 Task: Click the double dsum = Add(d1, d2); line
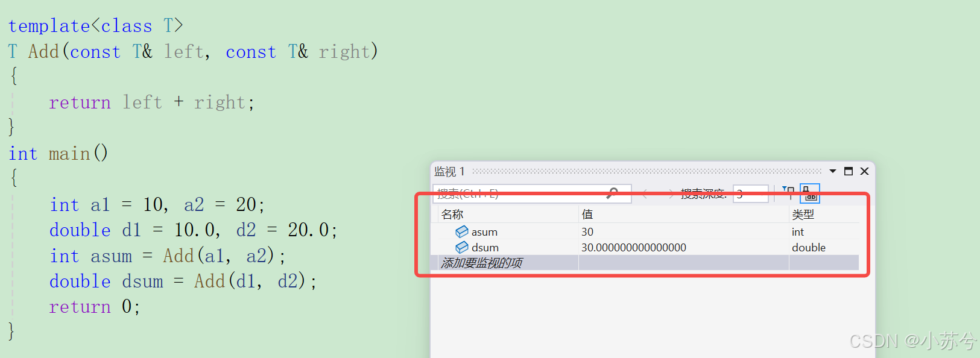coord(183,281)
